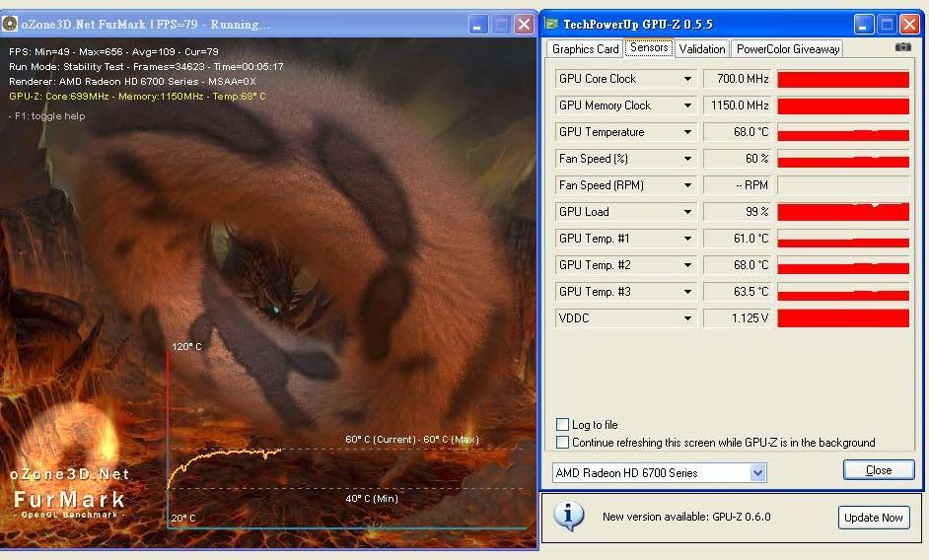Open the GPU Temp. #2 dropdown
The height and width of the screenshot is (560, 929).
tap(687, 265)
